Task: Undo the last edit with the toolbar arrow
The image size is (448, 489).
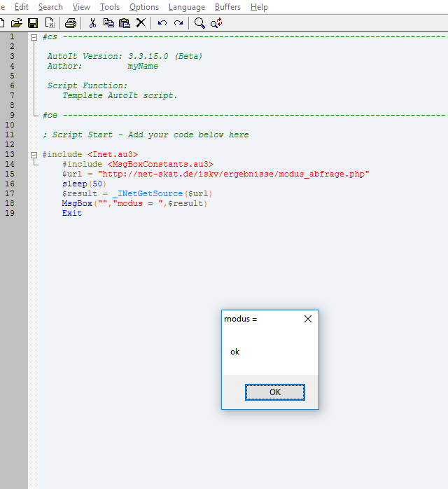Action: [x=162, y=23]
